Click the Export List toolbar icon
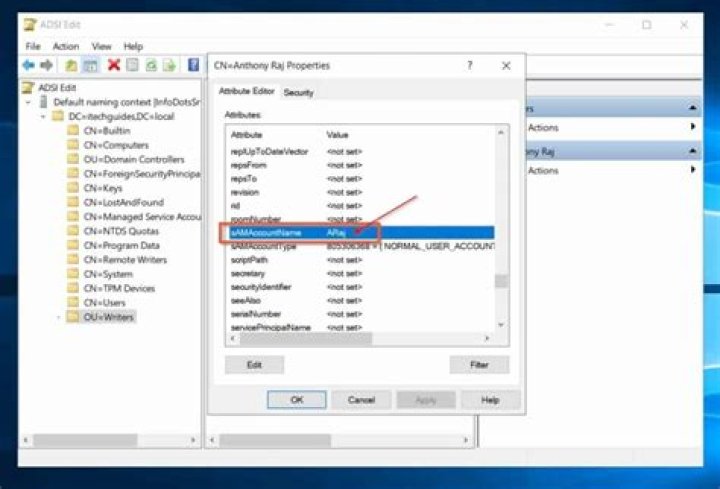 (x=169, y=65)
